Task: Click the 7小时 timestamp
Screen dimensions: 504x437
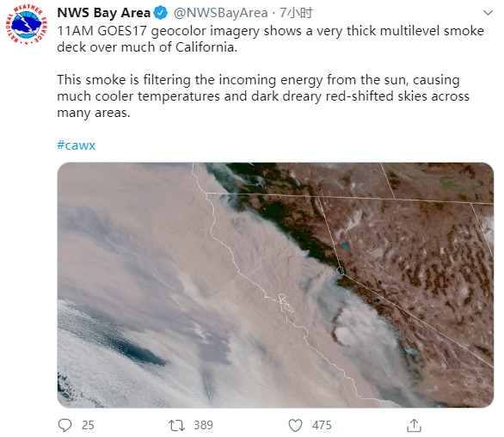Action: coord(296,13)
